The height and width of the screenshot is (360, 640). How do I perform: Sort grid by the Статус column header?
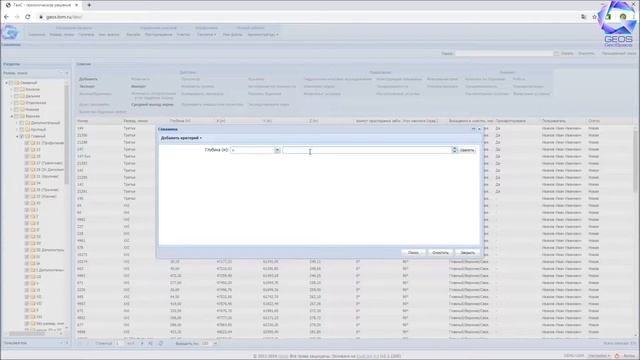609,121
